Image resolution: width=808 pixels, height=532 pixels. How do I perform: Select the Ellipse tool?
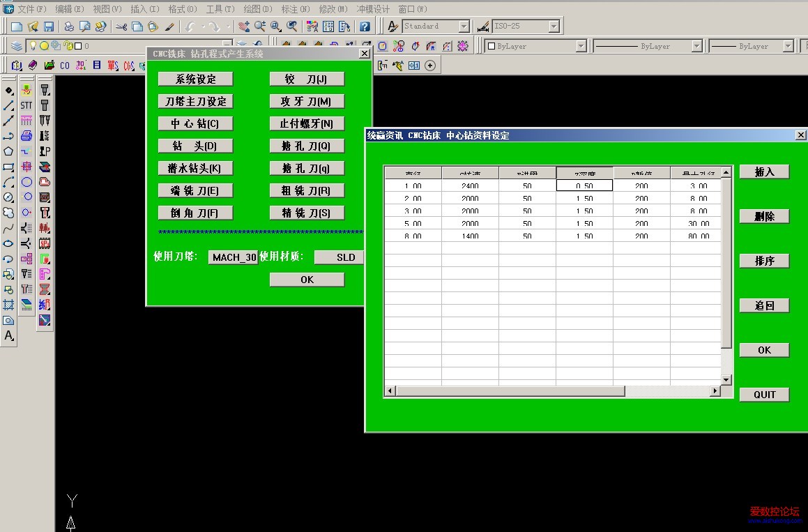[x=8, y=243]
